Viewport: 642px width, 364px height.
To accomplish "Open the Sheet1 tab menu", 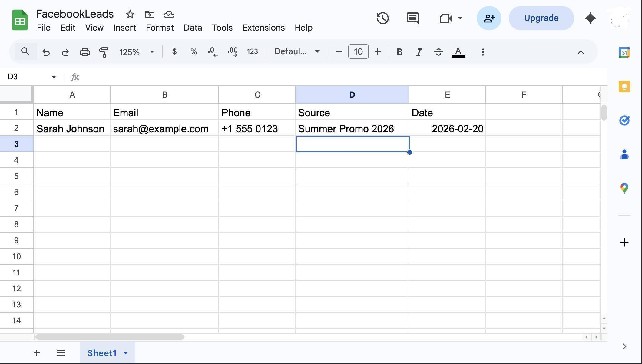I will (126, 353).
